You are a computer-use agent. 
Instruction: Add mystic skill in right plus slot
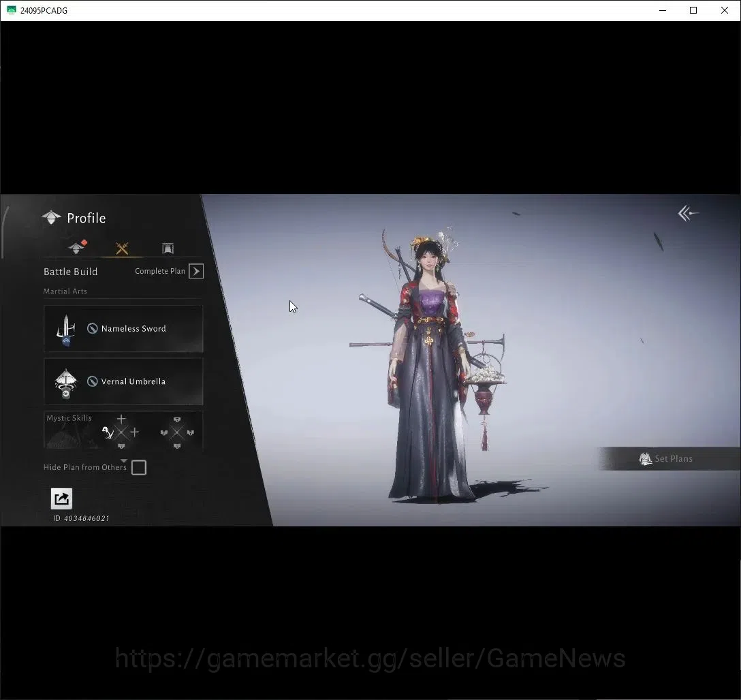pyautogui.click(x=135, y=432)
